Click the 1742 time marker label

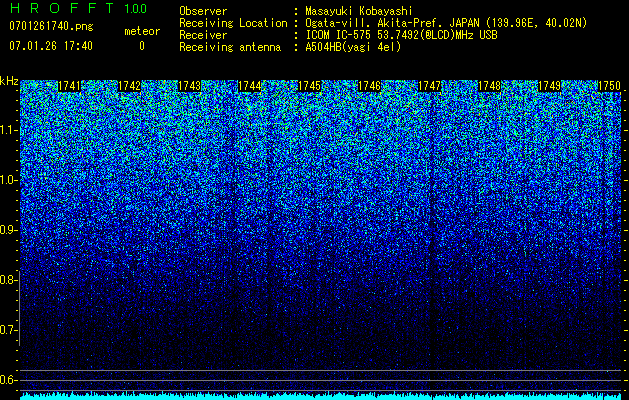tap(130, 86)
